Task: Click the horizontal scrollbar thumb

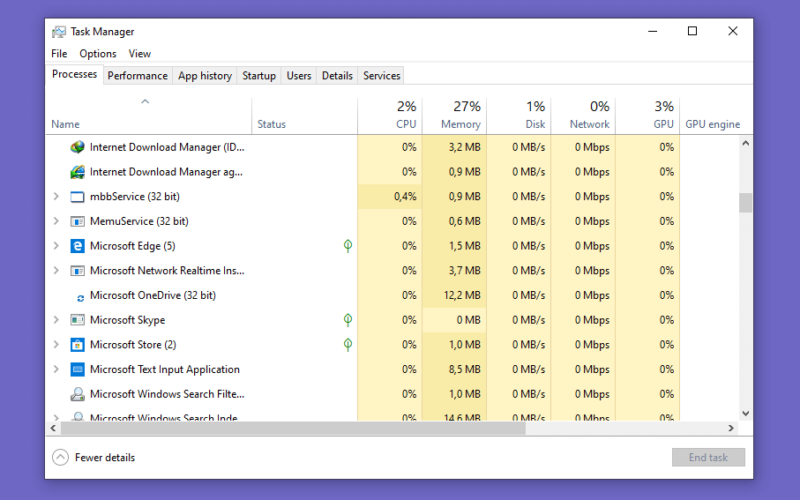Action: [293, 429]
